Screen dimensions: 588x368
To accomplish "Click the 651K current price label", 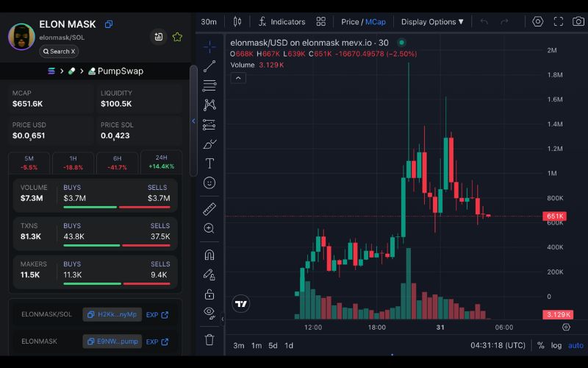I will pos(555,216).
